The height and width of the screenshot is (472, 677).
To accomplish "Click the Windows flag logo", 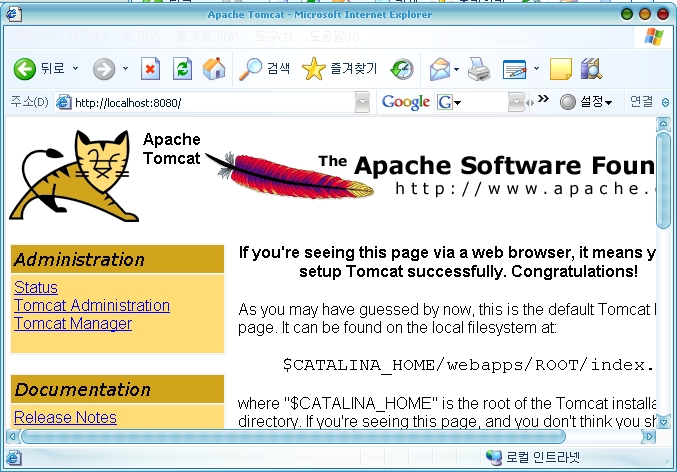I will (x=654, y=37).
